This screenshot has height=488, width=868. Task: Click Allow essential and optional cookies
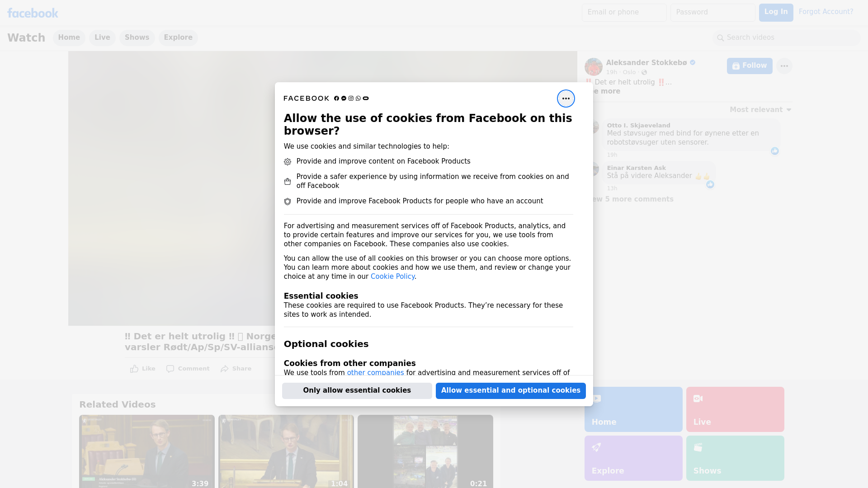(511, 391)
